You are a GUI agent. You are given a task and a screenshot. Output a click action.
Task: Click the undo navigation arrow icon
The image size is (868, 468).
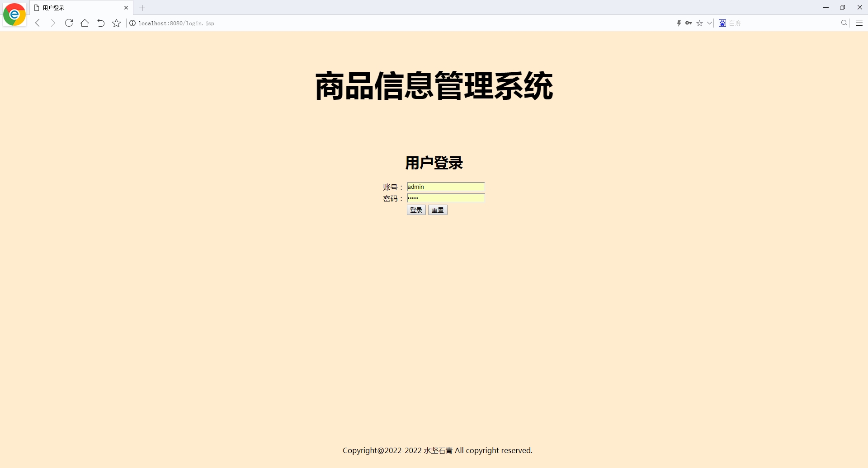[100, 23]
